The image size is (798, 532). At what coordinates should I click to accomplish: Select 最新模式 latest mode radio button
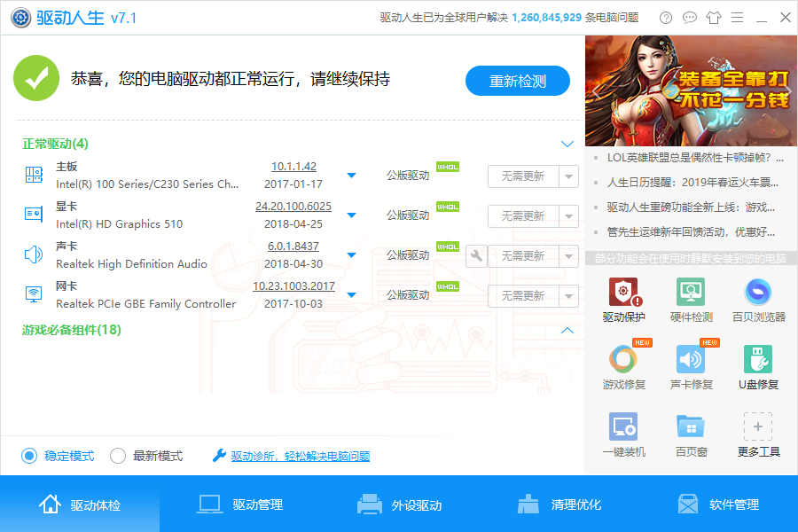click(x=118, y=456)
